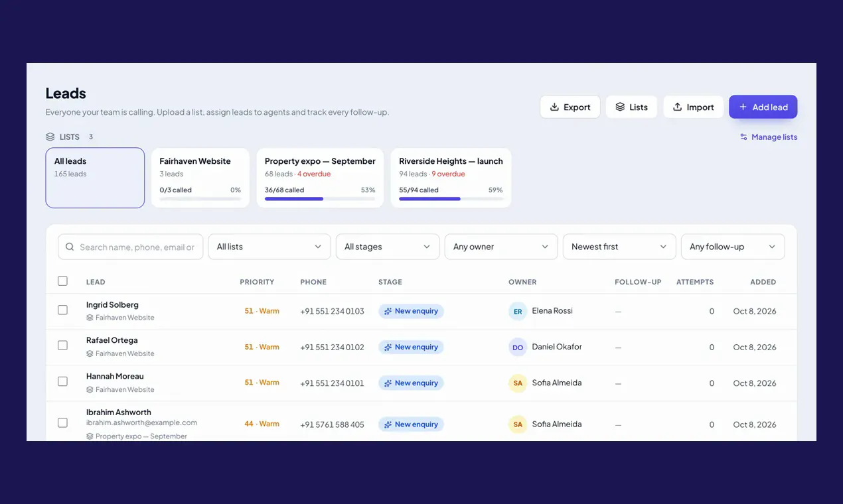Screen dimensions: 843x504
Task: Click the Property expo 36/68 called progress bar
Action: coord(320,199)
